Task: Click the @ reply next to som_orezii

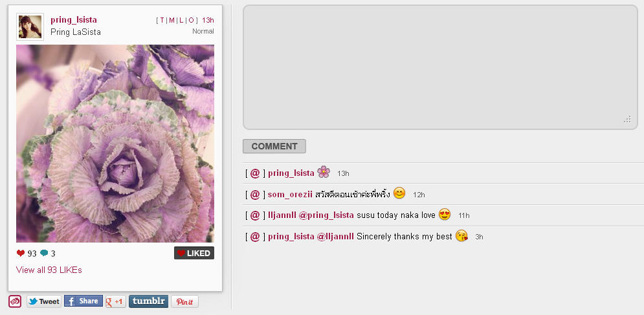Action: (x=255, y=194)
